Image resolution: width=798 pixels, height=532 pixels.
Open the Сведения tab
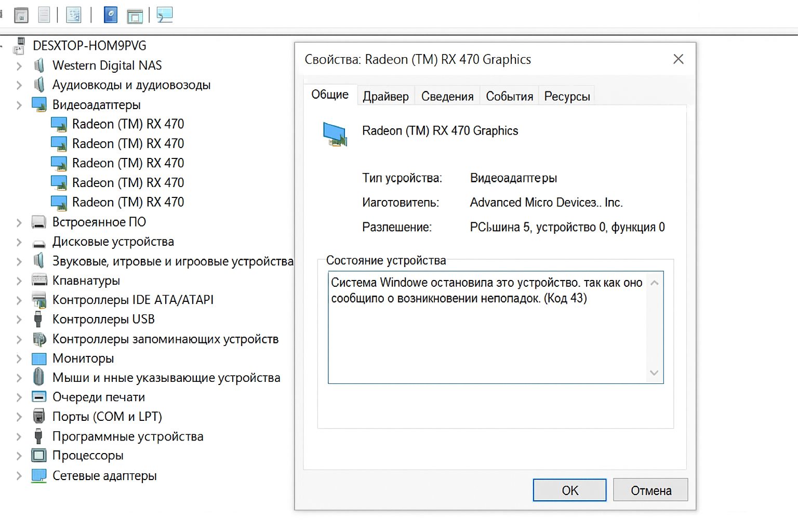point(447,97)
